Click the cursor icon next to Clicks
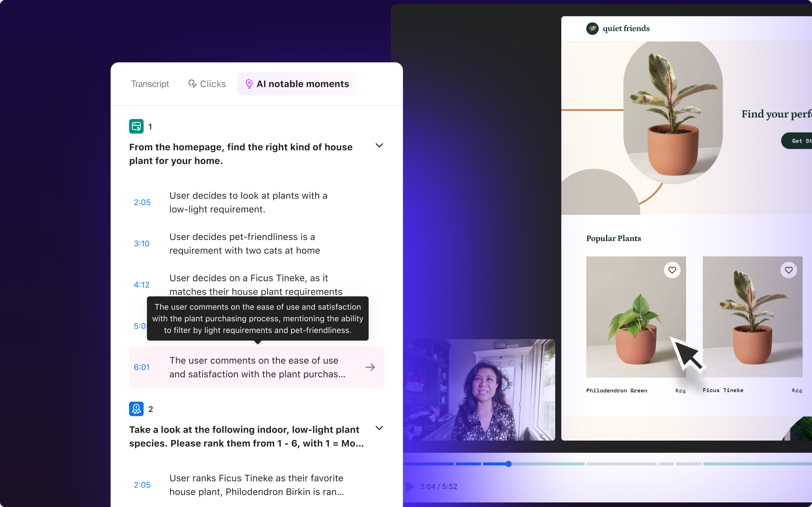The width and height of the screenshot is (812, 507). [192, 84]
